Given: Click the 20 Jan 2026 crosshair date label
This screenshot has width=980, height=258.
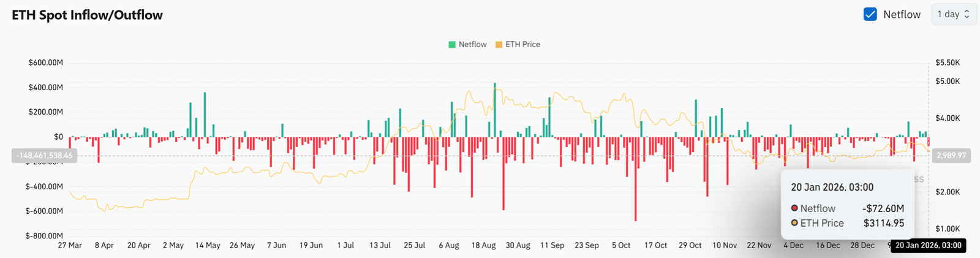Looking at the screenshot, I should (x=928, y=245).
